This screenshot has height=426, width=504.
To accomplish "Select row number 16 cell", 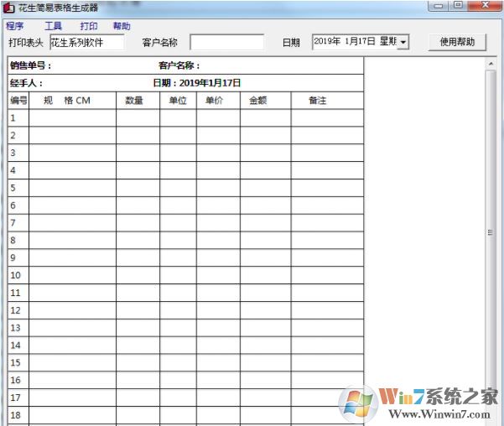I will coord(18,380).
